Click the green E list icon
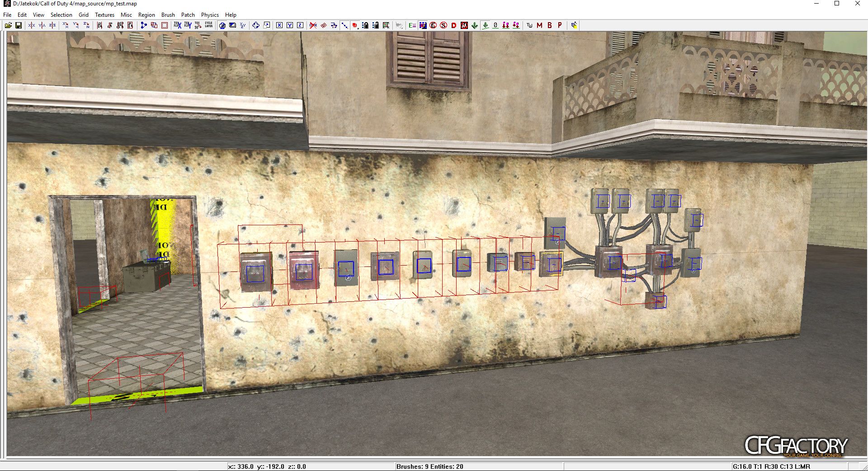The image size is (868, 471). tap(412, 25)
